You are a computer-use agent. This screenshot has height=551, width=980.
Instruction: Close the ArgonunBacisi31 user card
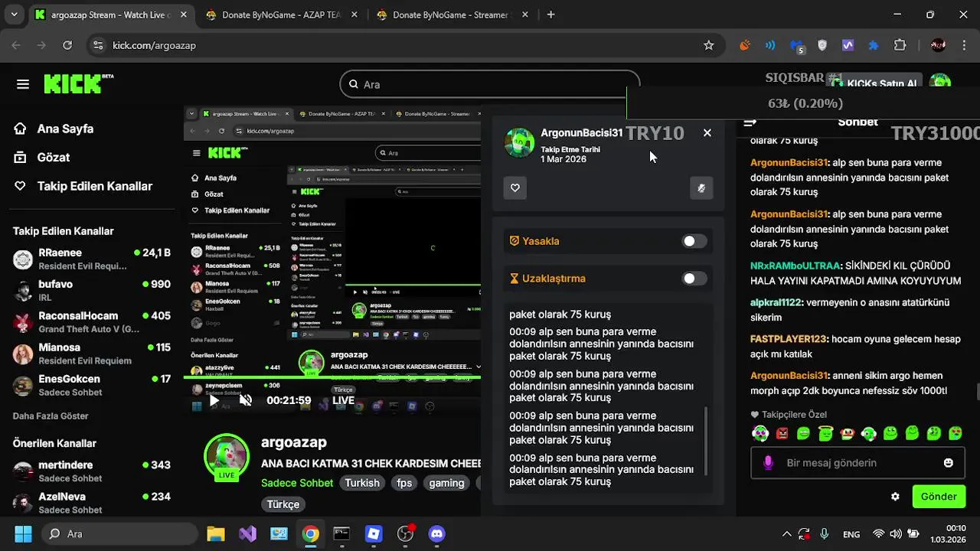pyautogui.click(x=707, y=132)
